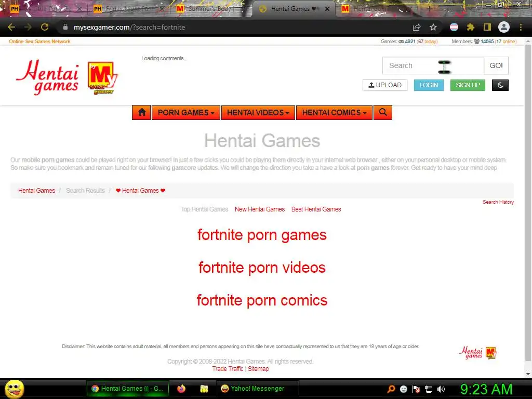Image resolution: width=532 pixels, height=399 pixels.
Task: Open the Trade Traffic footer link
Action: click(228, 369)
